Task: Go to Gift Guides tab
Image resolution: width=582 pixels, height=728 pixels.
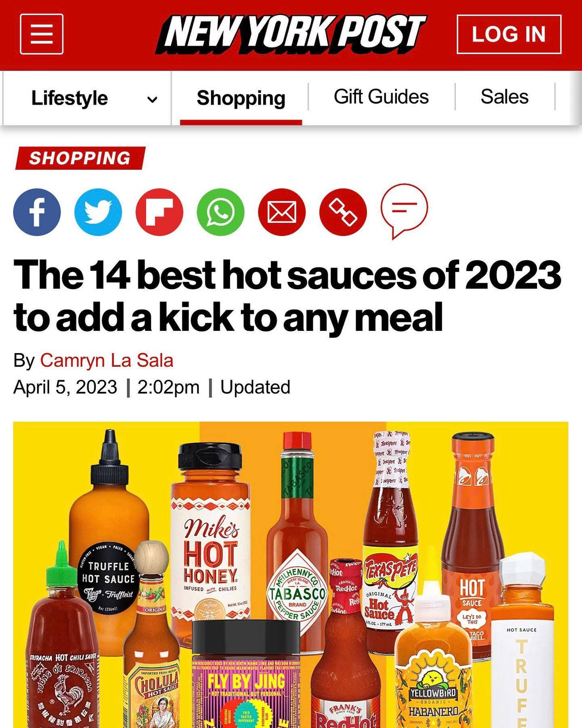Action: coord(381,97)
